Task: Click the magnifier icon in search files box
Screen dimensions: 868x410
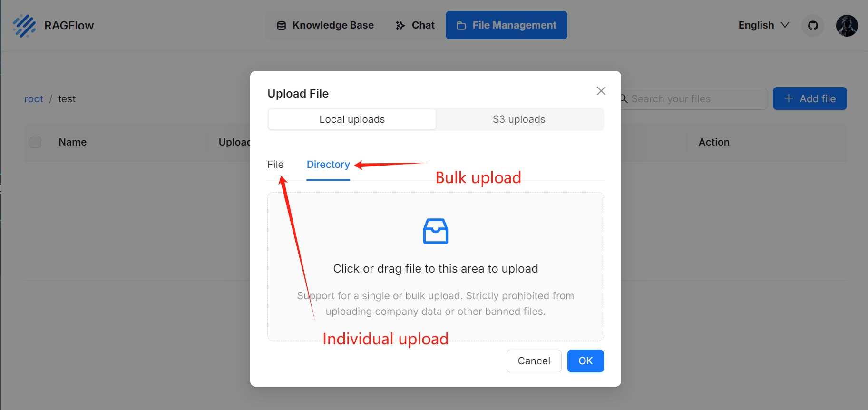Action: (x=623, y=98)
